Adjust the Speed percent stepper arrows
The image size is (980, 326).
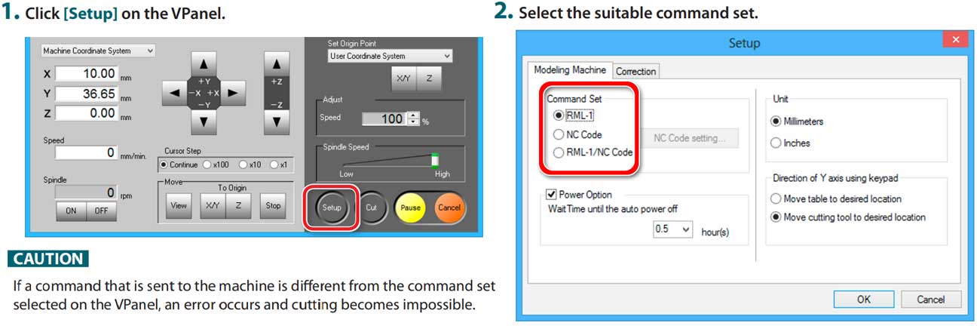click(x=412, y=118)
